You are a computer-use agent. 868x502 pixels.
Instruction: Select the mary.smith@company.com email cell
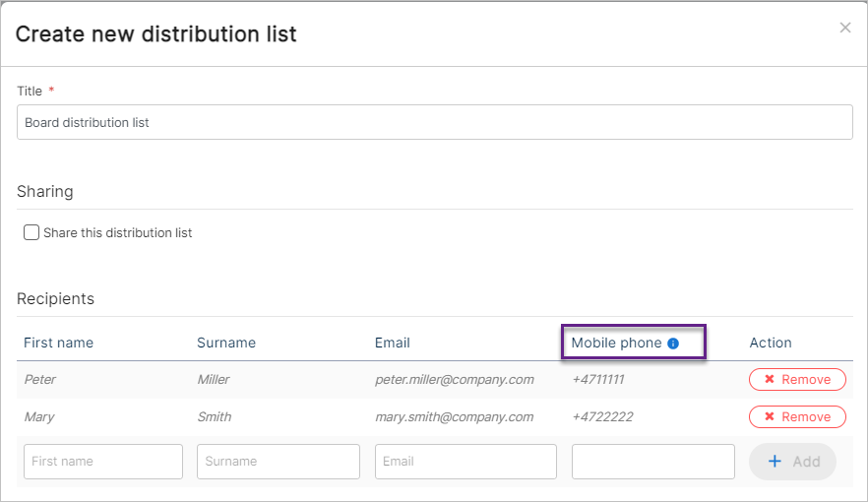point(455,416)
